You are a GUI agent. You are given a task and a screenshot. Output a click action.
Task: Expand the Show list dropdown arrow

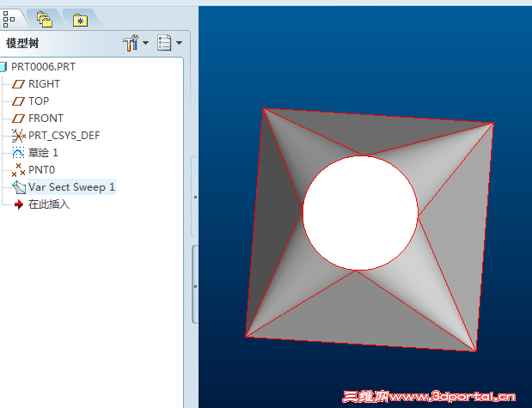point(179,43)
